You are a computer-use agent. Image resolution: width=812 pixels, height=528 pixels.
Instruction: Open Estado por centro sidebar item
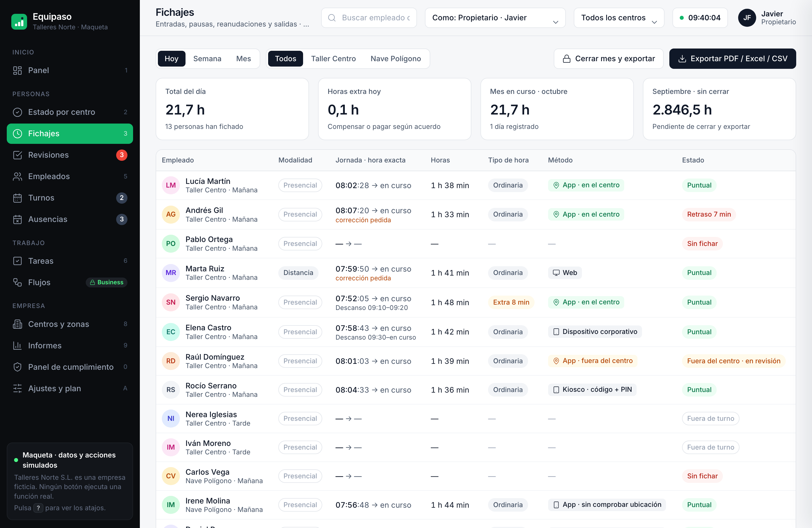coord(70,112)
